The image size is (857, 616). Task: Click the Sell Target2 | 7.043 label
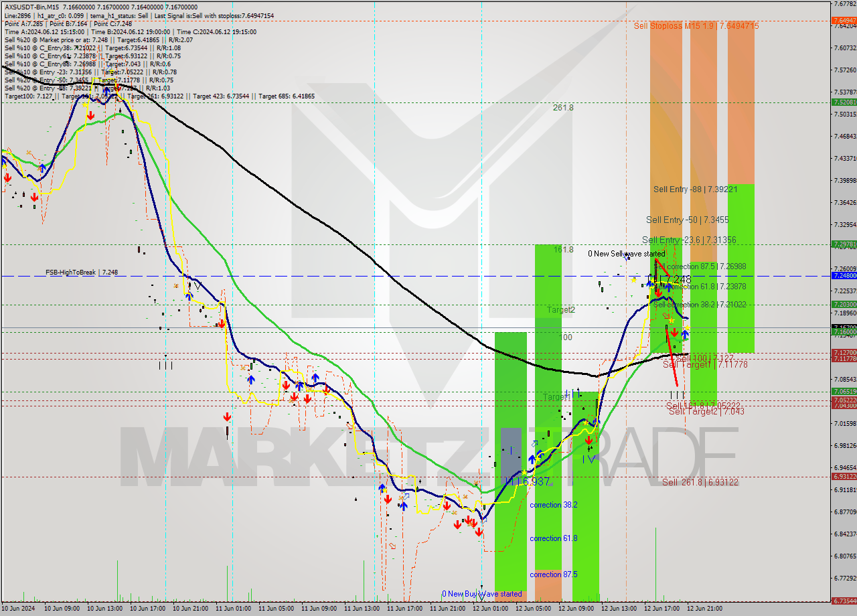point(706,411)
